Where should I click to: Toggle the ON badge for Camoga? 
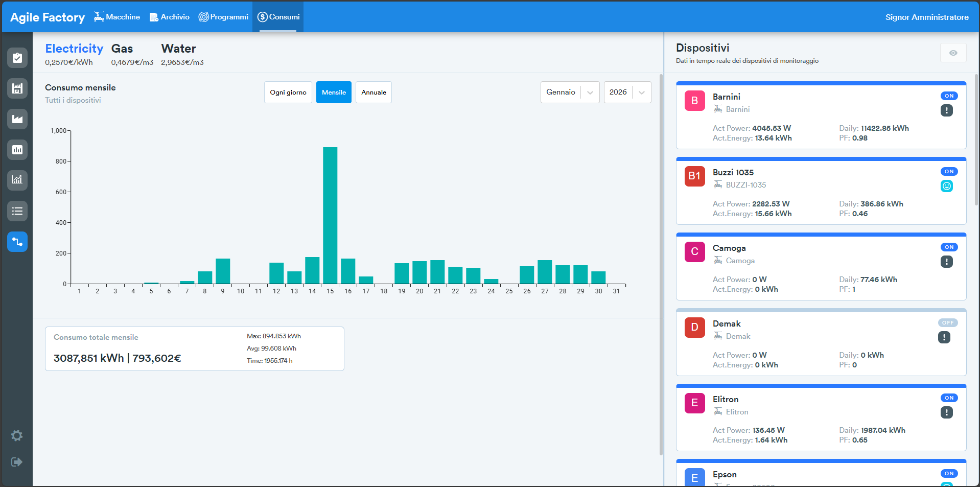[x=949, y=247]
